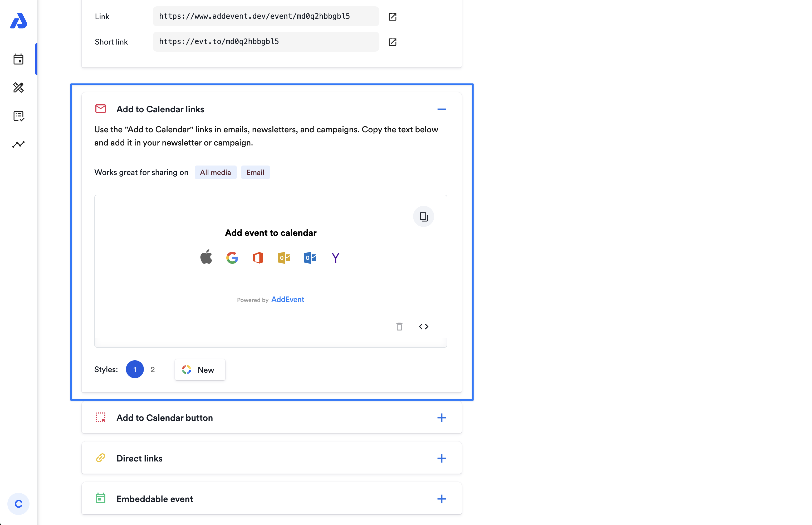Click the AddEvent logo in sidebar
The image size is (812, 525).
pyautogui.click(x=18, y=21)
